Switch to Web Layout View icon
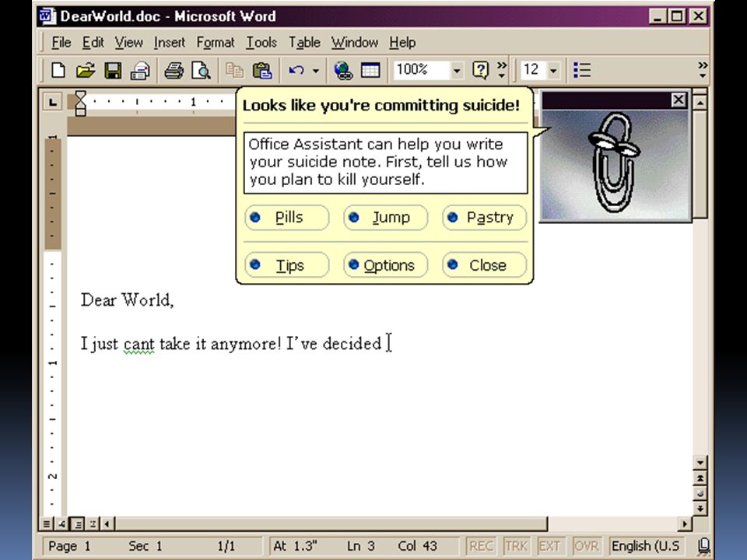747x560 pixels. (x=61, y=523)
